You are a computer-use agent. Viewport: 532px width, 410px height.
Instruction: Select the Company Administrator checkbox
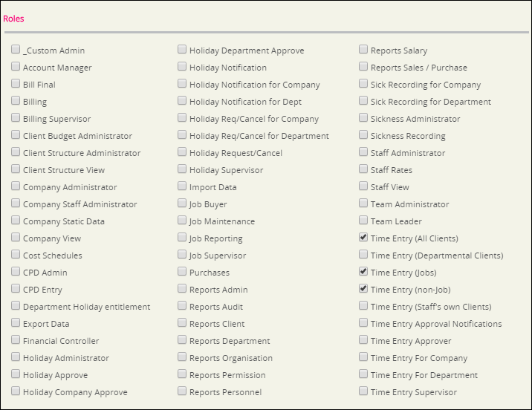pos(16,187)
